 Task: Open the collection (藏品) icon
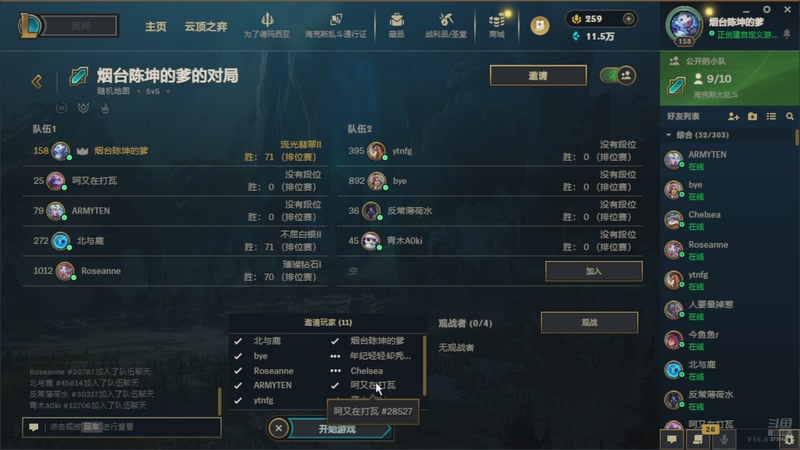tap(396, 20)
